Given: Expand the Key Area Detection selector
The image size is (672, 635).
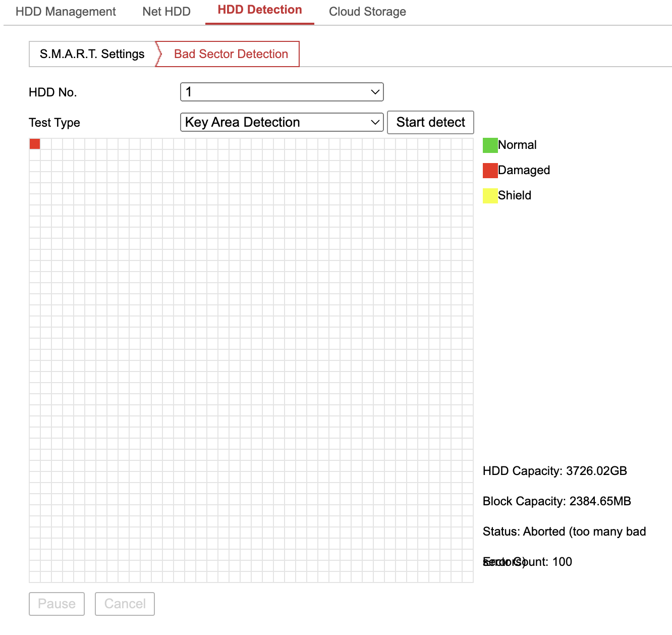Looking at the screenshot, I should coord(282,122).
